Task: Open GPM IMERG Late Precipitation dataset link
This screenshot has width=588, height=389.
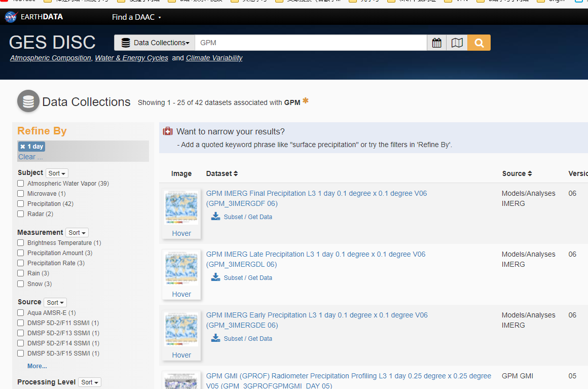Action: pyautogui.click(x=316, y=259)
